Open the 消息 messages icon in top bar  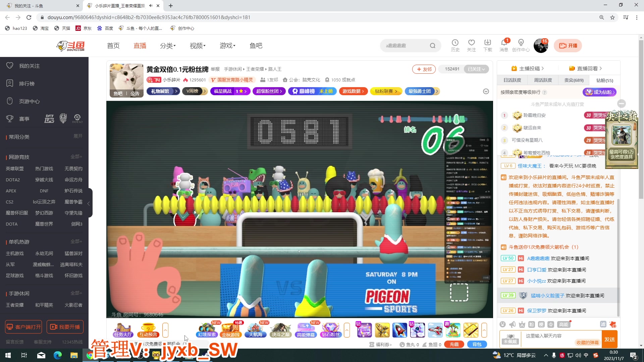tap(504, 44)
